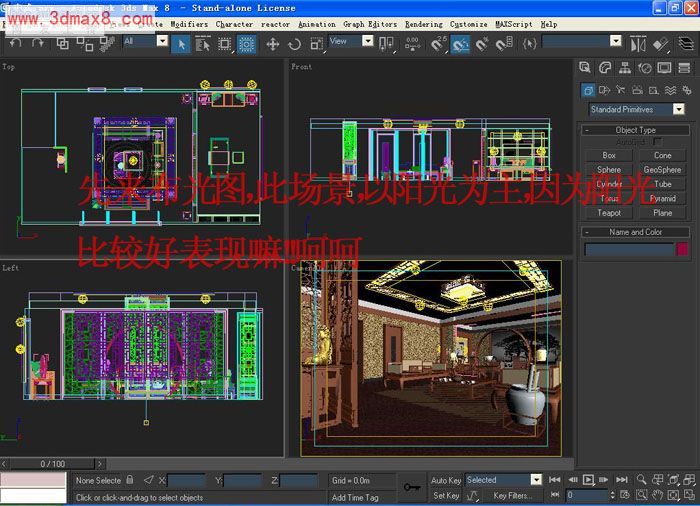Open the Graph Editors menu
This screenshot has height=506, width=700.
[370, 24]
